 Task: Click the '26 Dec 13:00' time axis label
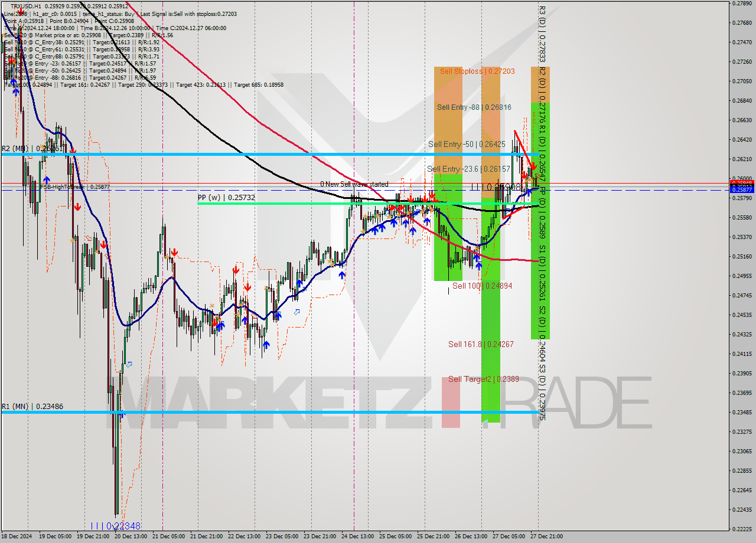tap(471, 537)
